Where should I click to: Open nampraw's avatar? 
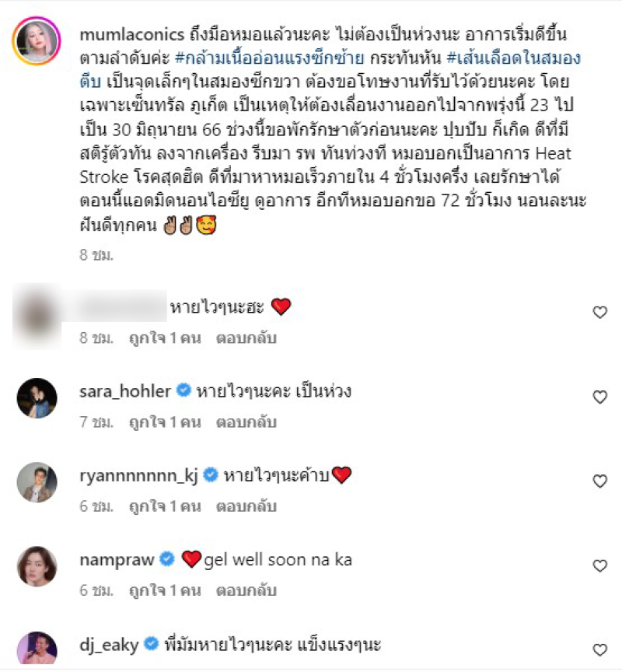[37, 566]
